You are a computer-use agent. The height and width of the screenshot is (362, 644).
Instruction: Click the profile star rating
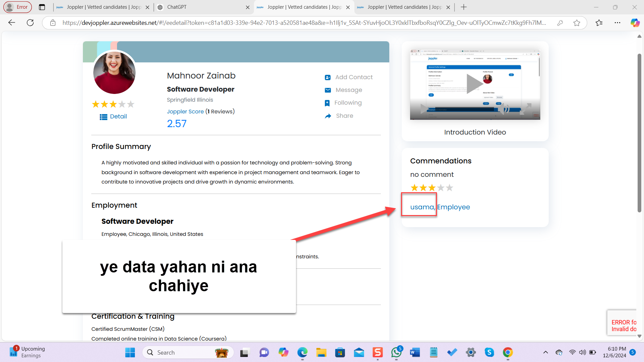click(113, 104)
